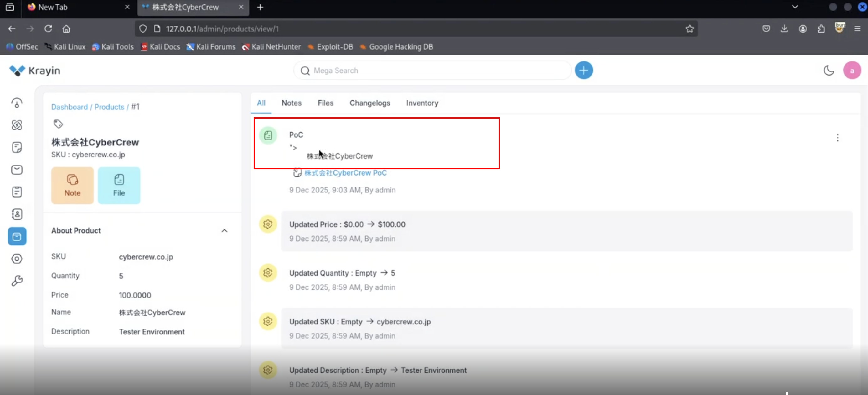
Task: Click the gear icon next to Updated Description entry
Action: (268, 370)
